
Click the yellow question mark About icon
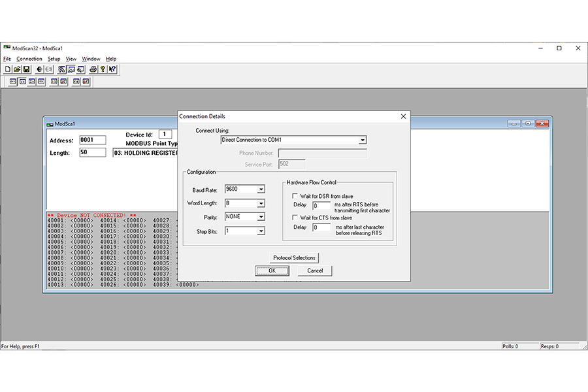click(103, 69)
